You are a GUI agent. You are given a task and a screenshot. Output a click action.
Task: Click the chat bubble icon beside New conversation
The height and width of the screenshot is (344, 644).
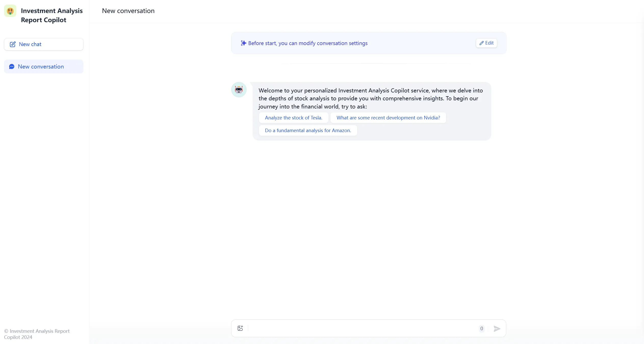pyautogui.click(x=12, y=67)
